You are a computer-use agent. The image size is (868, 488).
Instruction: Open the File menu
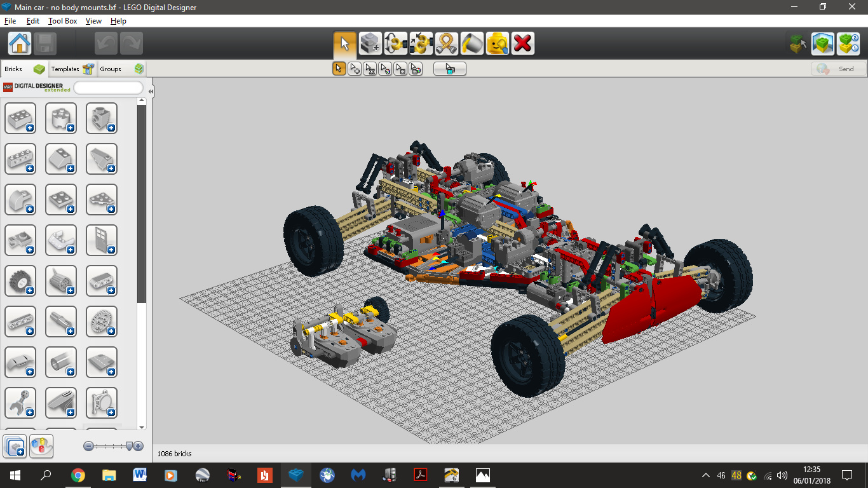click(10, 21)
